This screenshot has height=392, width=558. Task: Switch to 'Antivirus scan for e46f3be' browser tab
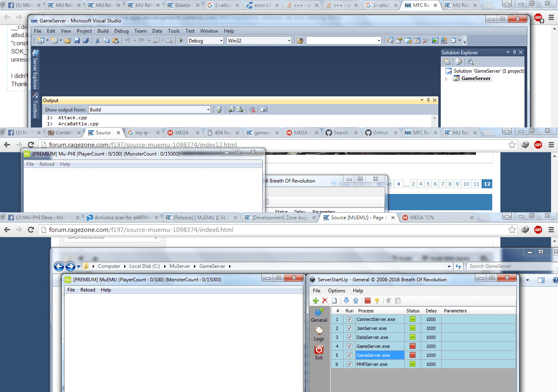(123, 218)
